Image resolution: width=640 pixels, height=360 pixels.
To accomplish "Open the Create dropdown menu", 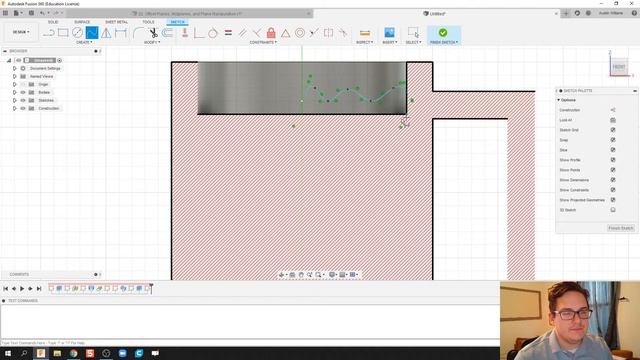I will pyautogui.click(x=84, y=42).
